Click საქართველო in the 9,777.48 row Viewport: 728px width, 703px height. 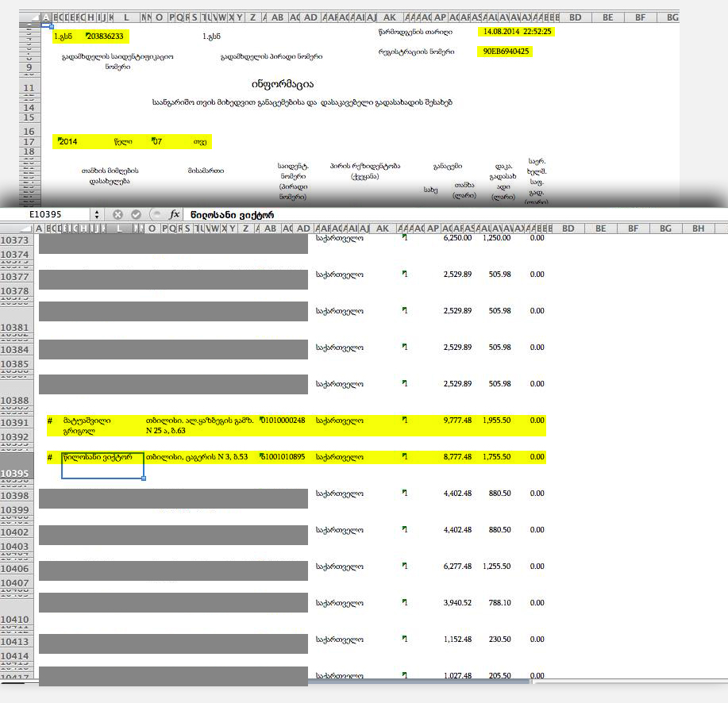pyautogui.click(x=340, y=421)
